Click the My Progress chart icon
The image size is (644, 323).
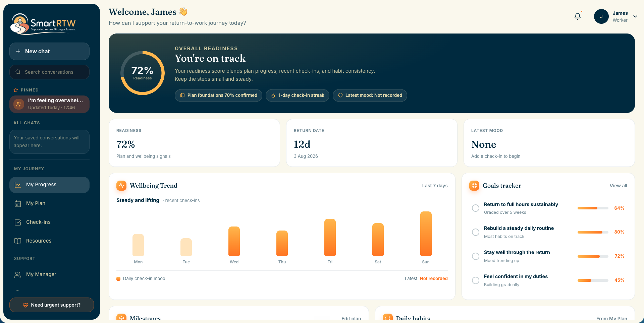tap(18, 185)
